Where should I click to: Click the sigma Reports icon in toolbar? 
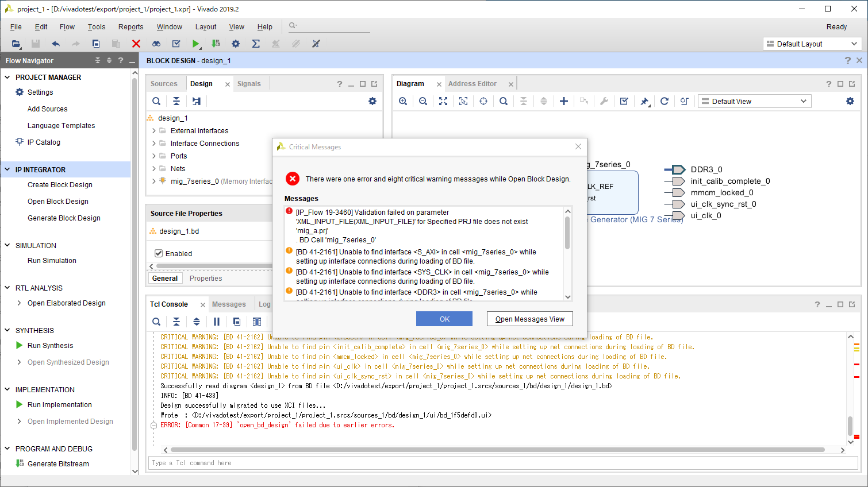tap(256, 44)
